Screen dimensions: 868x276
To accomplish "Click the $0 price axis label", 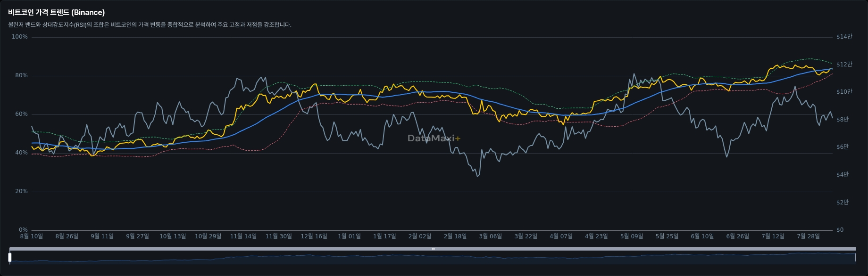I will pyautogui.click(x=840, y=230).
